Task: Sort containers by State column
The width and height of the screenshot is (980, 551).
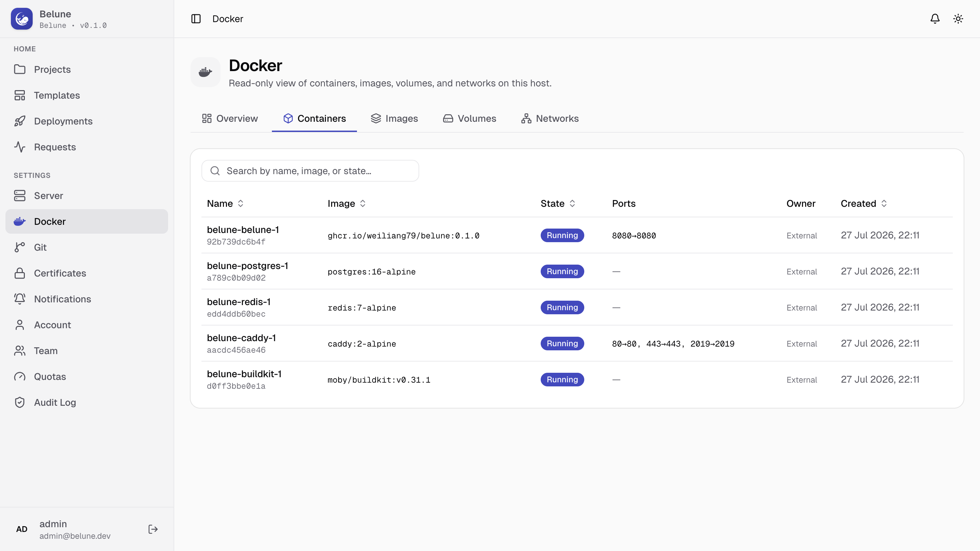Action: coord(558,203)
